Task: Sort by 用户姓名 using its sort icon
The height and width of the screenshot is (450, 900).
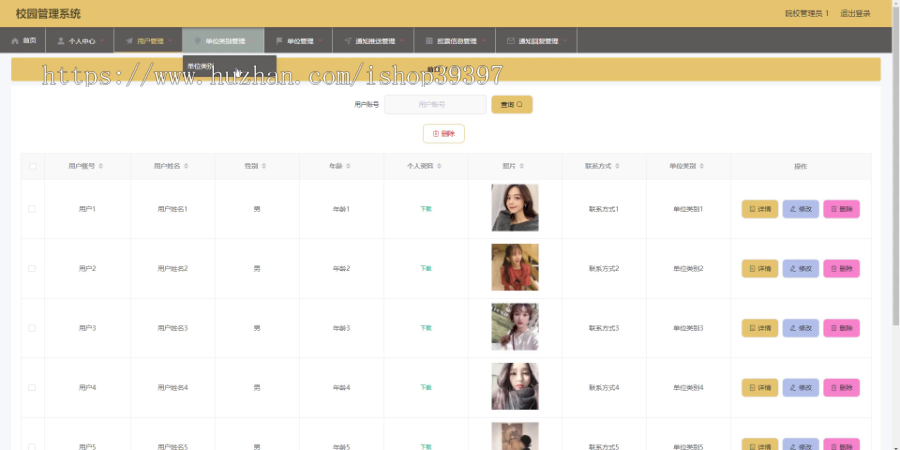Action: tap(185, 166)
